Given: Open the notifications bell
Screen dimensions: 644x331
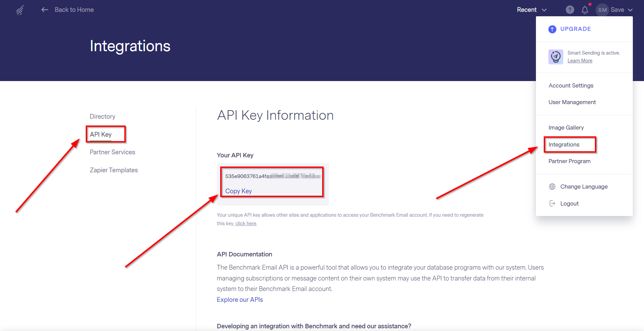Looking at the screenshot, I should point(585,10).
